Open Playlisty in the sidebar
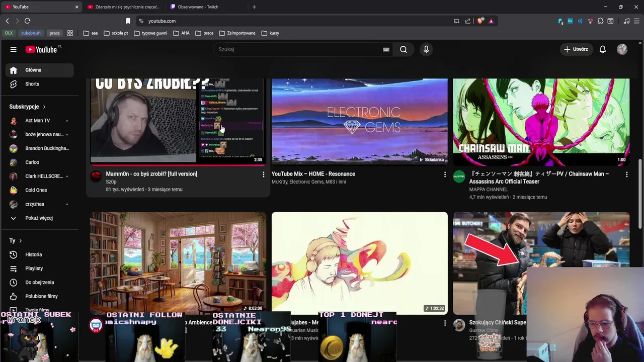The image size is (644, 362). point(40,268)
